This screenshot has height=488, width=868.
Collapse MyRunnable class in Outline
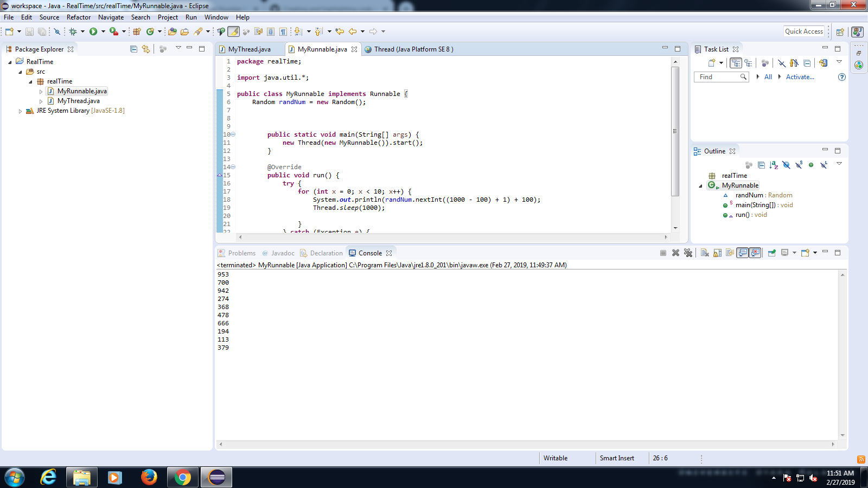[700, 185]
